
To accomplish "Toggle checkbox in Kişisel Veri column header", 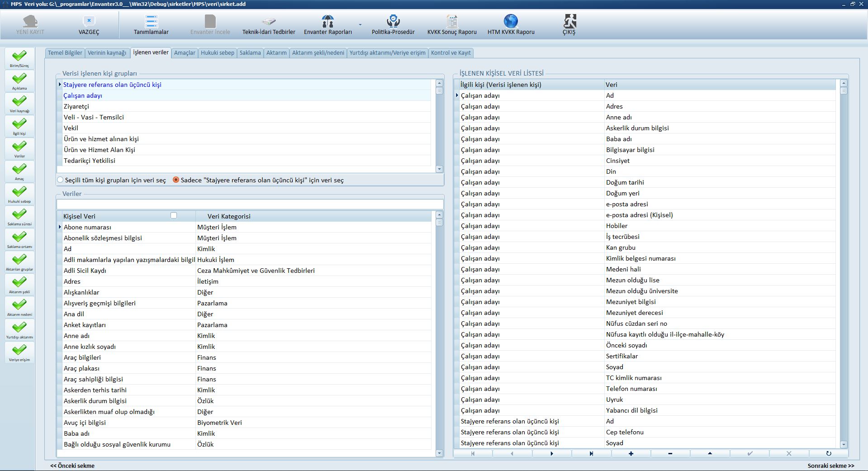I will point(174,215).
